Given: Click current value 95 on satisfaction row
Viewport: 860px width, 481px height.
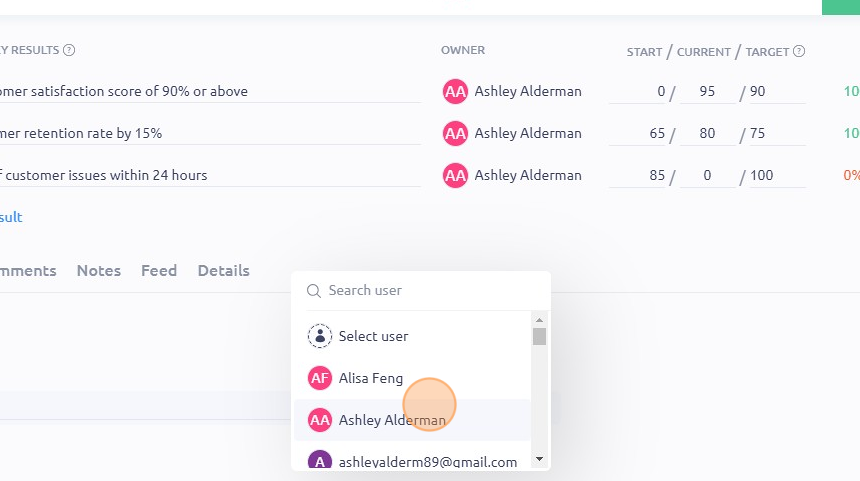Looking at the screenshot, I should pos(707,91).
